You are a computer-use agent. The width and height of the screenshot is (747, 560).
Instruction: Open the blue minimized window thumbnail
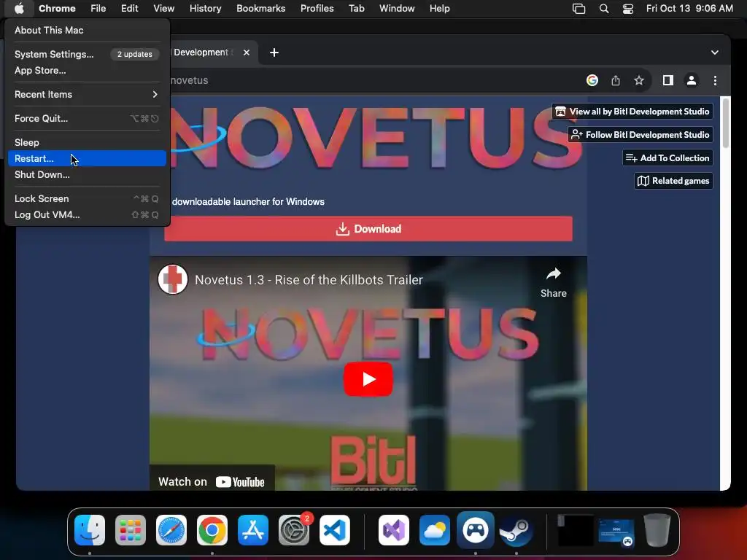(616, 532)
